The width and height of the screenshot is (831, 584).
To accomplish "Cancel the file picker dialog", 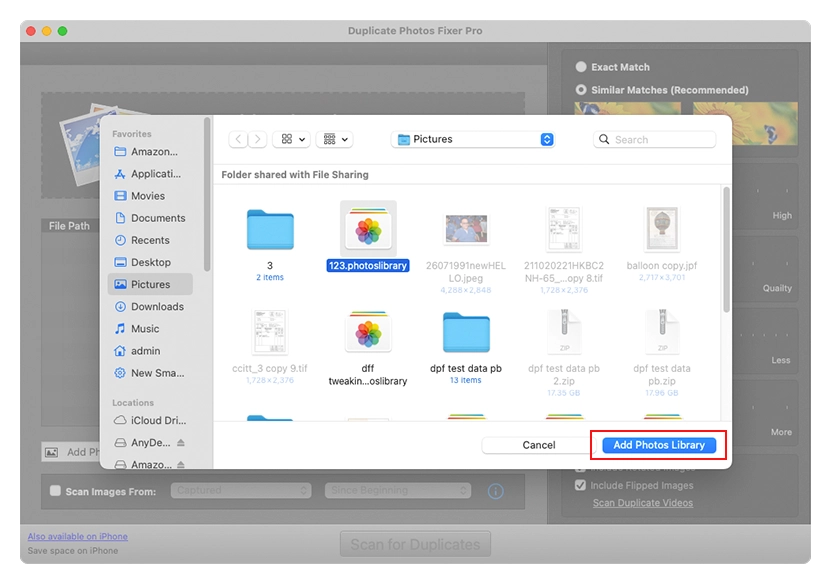I will [538, 445].
